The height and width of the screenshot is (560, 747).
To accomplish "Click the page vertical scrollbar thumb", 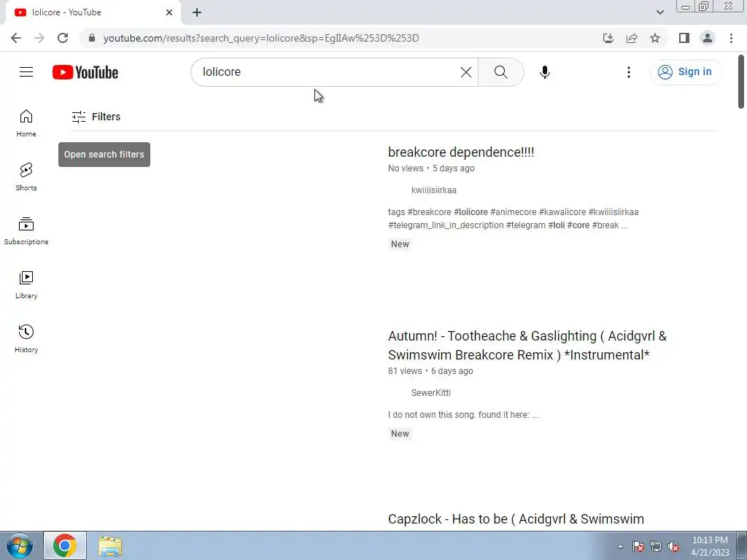I will [x=741, y=82].
